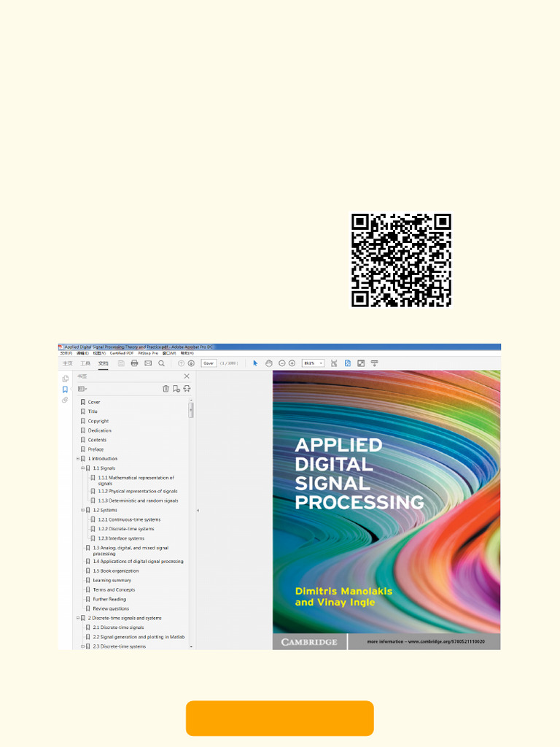Click the bookmarks scrollbar down arrow
This screenshot has height=747, width=560.
(191, 647)
